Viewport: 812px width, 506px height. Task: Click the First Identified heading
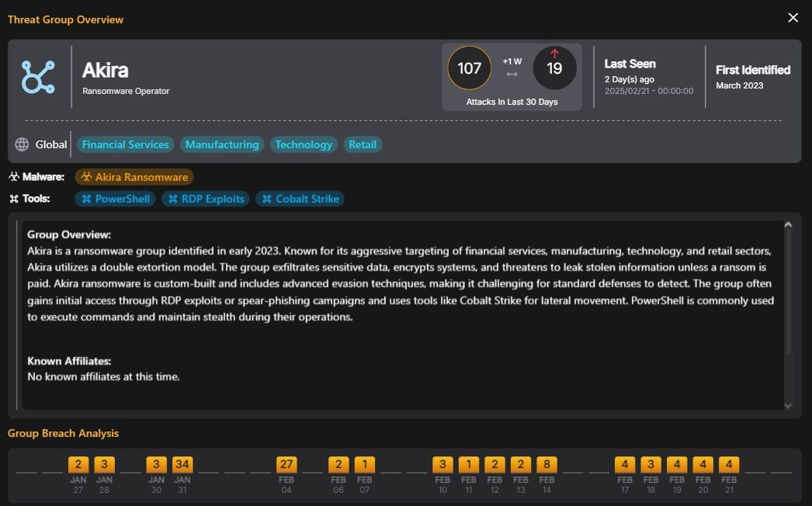click(753, 70)
